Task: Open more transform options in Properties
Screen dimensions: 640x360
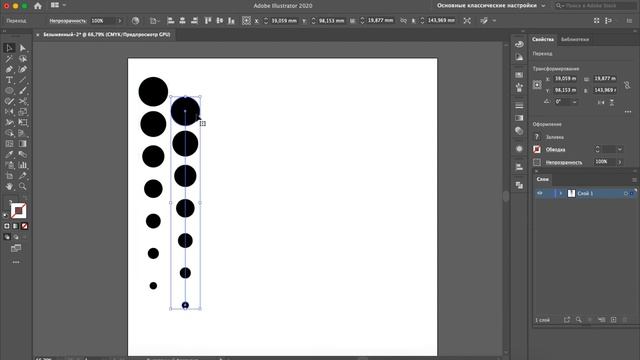Action: (x=628, y=112)
